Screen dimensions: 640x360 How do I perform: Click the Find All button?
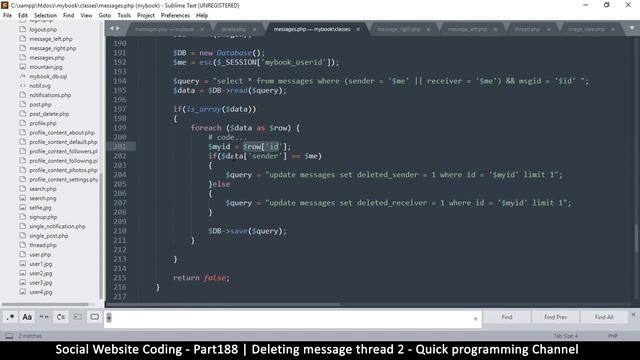pyautogui.click(x=604, y=317)
